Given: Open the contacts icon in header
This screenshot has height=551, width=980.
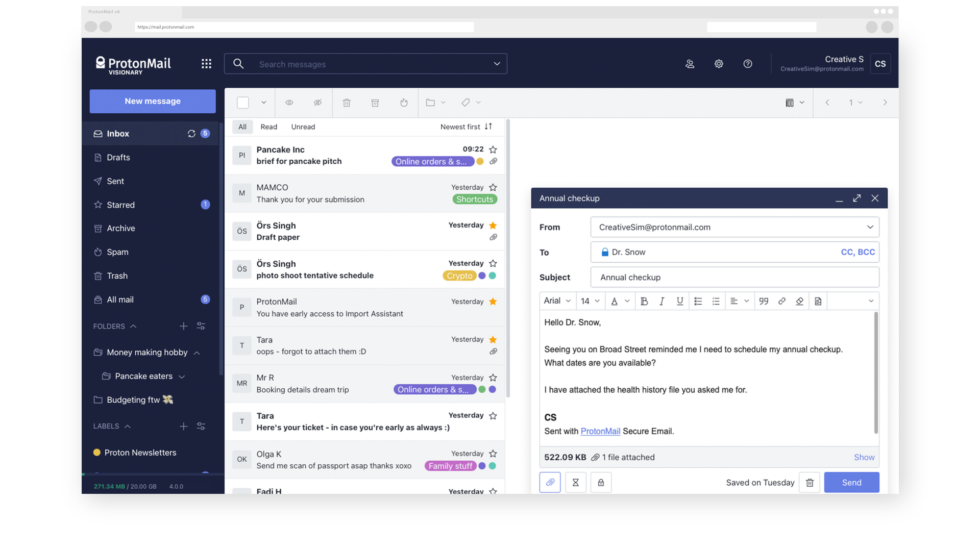Looking at the screenshot, I should pos(690,64).
